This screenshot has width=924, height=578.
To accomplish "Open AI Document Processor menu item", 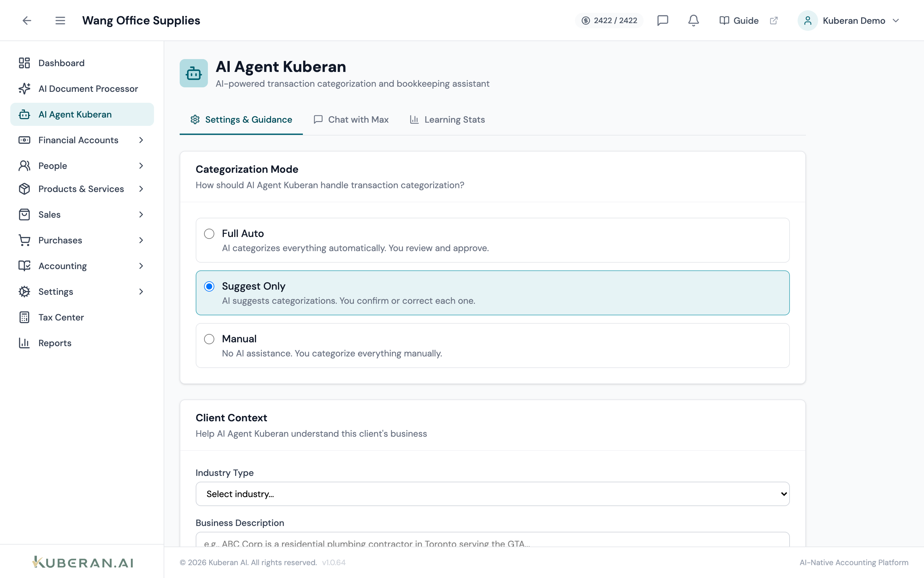I will tap(82, 89).
